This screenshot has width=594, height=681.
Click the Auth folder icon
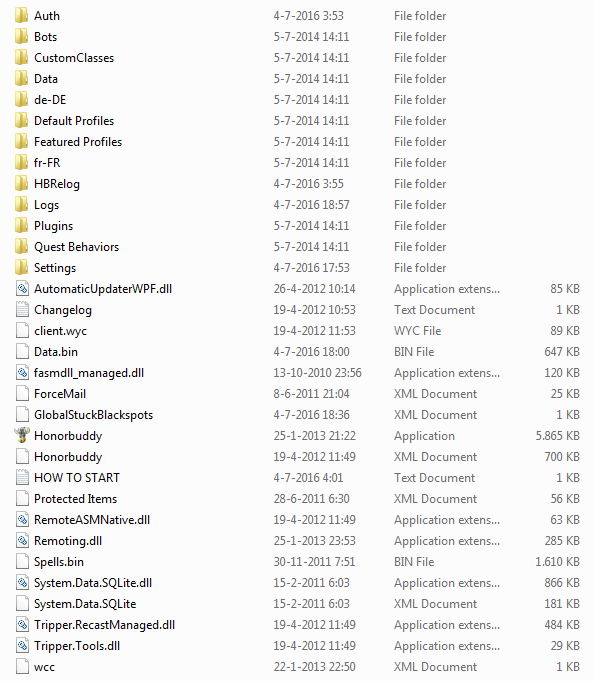point(22,16)
